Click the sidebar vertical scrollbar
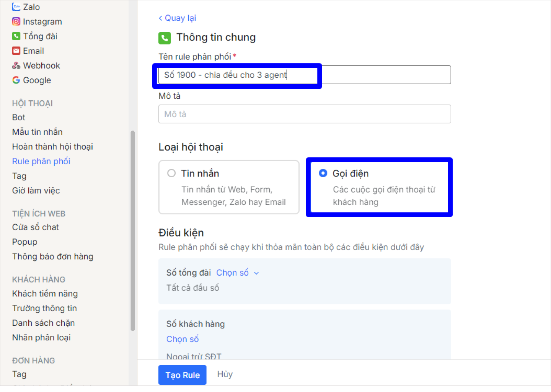 [133, 230]
